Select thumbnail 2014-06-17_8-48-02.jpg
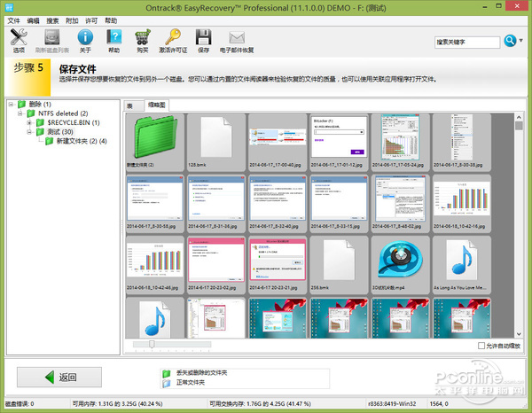 [x=401, y=203]
